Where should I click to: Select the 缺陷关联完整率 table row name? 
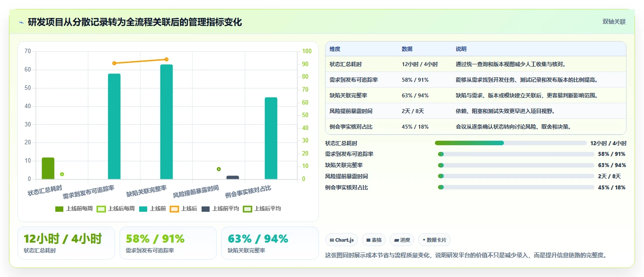point(348,96)
